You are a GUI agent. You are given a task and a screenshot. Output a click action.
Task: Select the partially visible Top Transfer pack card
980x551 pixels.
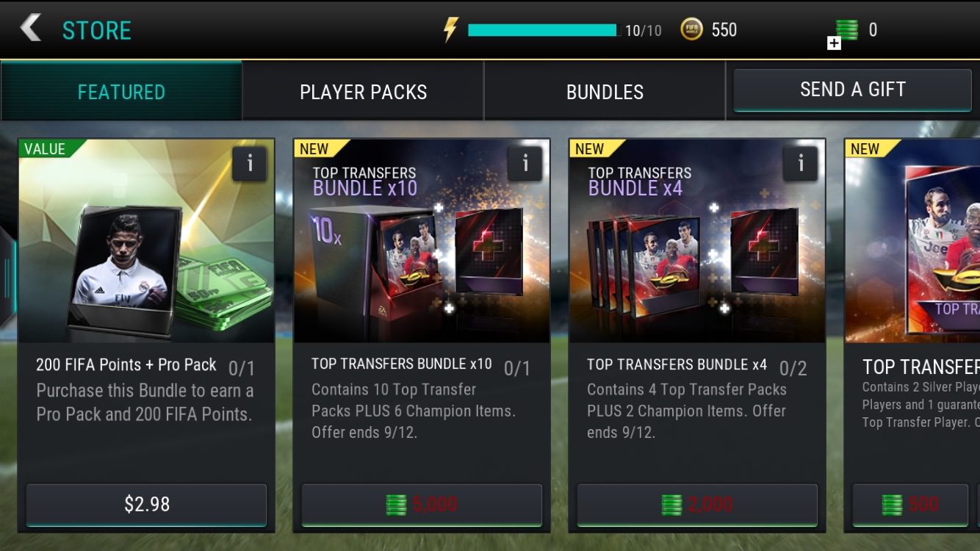pyautogui.click(x=912, y=334)
